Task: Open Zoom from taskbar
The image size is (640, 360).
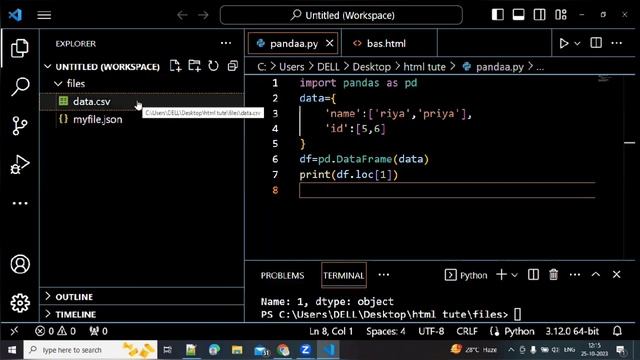Action: 305,350
